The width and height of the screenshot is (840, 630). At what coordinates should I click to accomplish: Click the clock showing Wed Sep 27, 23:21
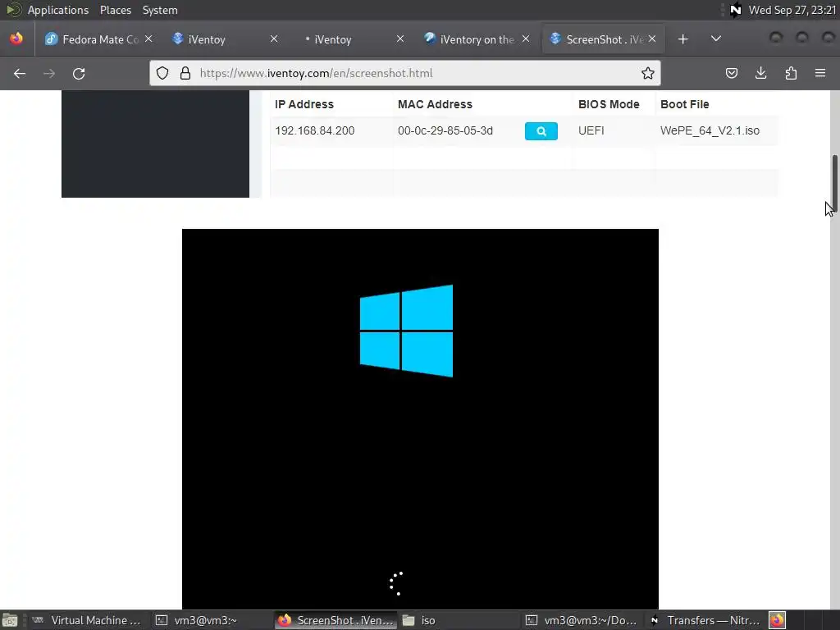(x=792, y=10)
